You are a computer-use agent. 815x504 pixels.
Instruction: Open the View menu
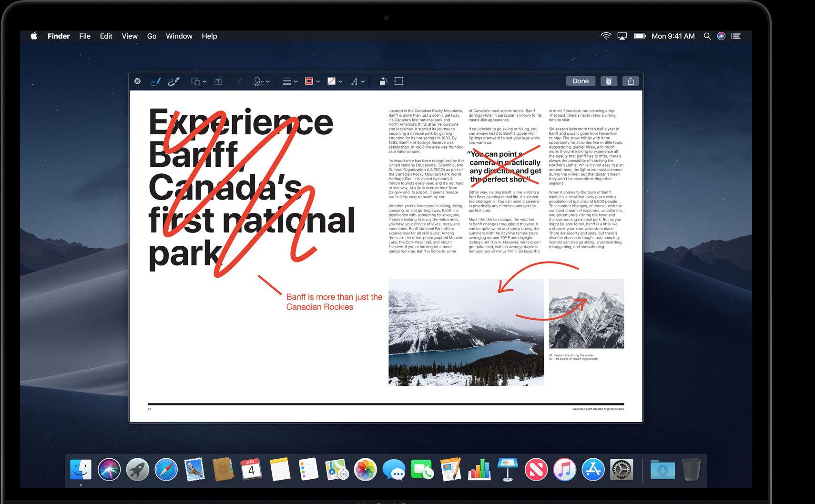(x=130, y=36)
